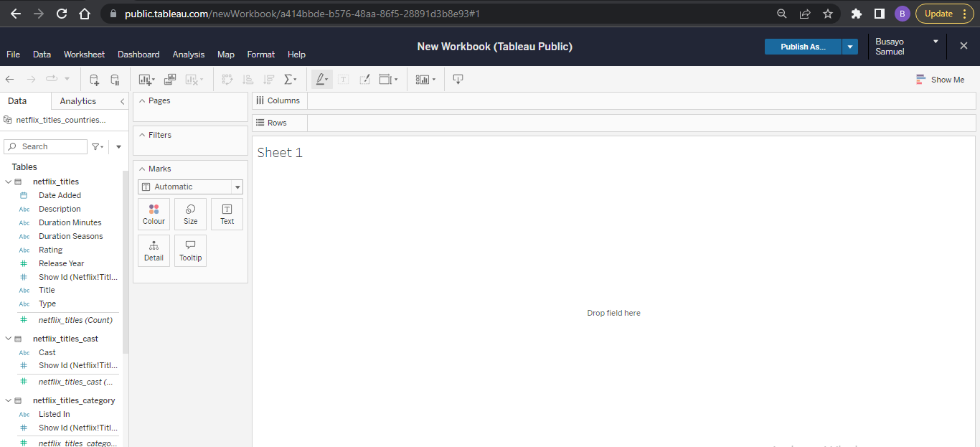Select the Release Year field

point(61,263)
